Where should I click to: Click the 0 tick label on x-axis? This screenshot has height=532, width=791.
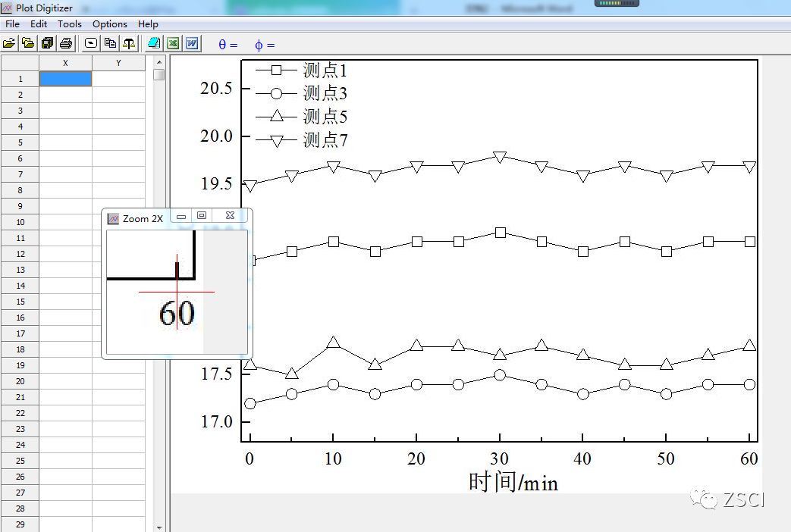(250, 458)
